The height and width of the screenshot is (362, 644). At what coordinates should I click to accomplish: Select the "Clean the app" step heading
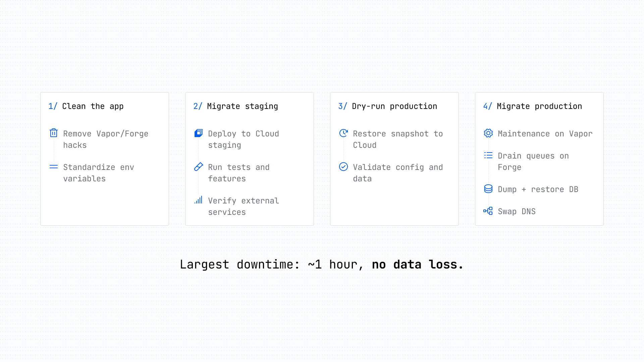(x=93, y=106)
